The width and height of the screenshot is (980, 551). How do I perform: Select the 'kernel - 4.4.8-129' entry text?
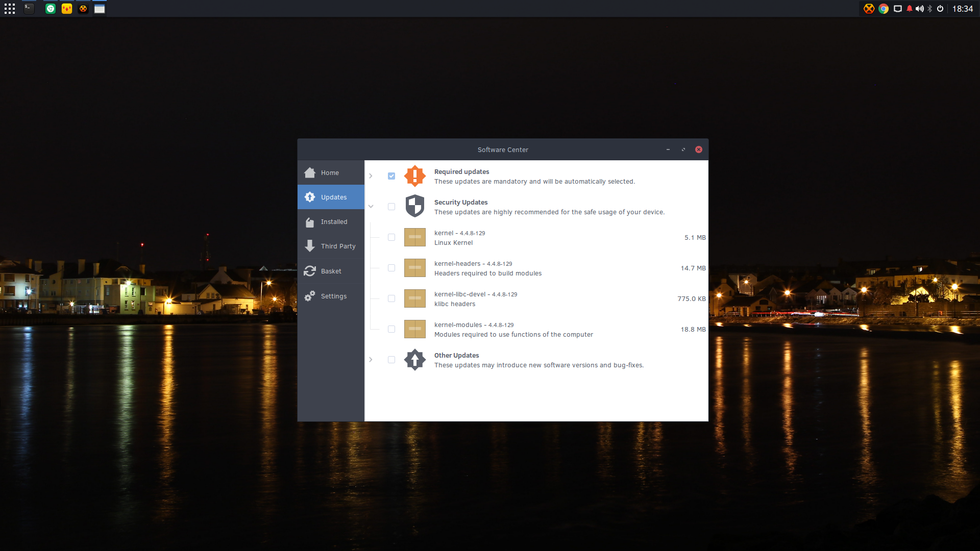460,233
